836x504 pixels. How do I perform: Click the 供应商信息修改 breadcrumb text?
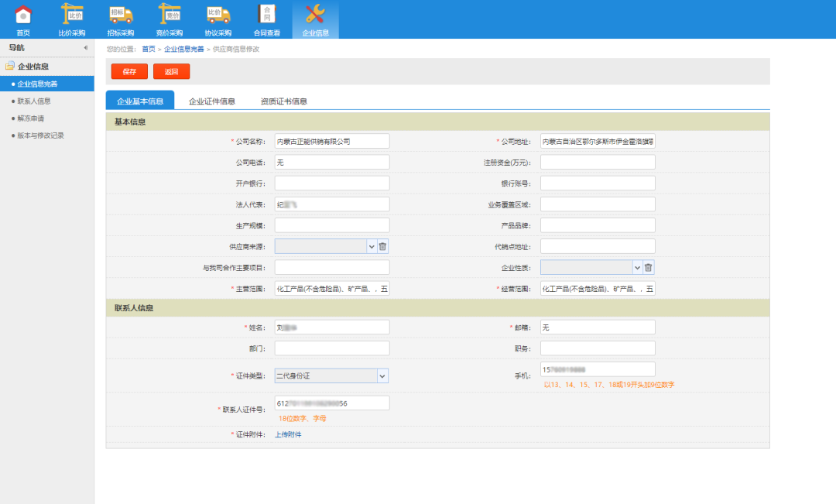(x=235, y=49)
